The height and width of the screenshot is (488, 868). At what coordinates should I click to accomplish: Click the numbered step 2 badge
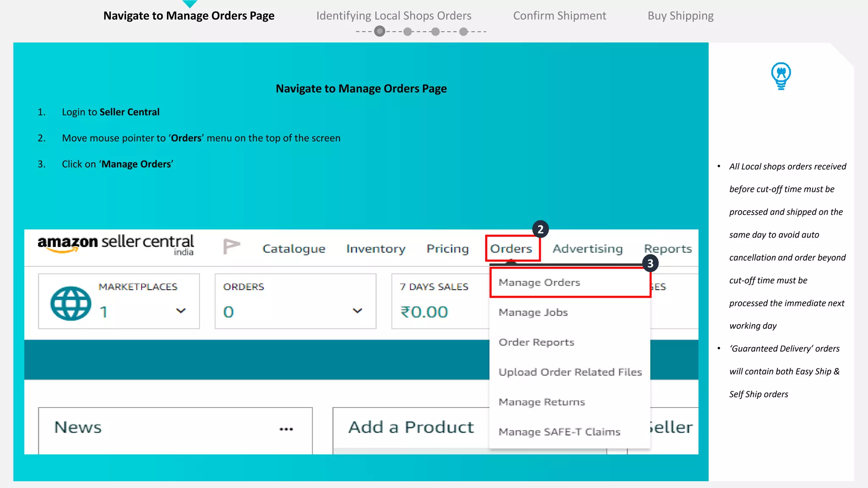tap(540, 229)
